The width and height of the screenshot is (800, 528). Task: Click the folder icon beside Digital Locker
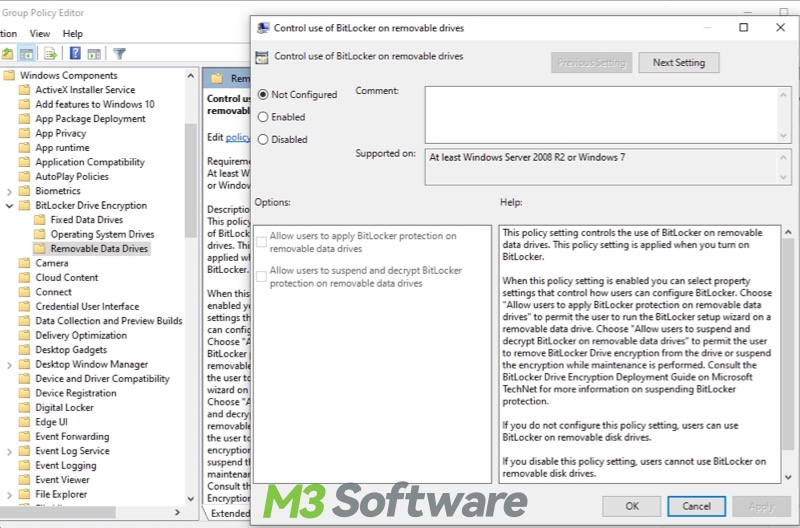click(x=24, y=408)
